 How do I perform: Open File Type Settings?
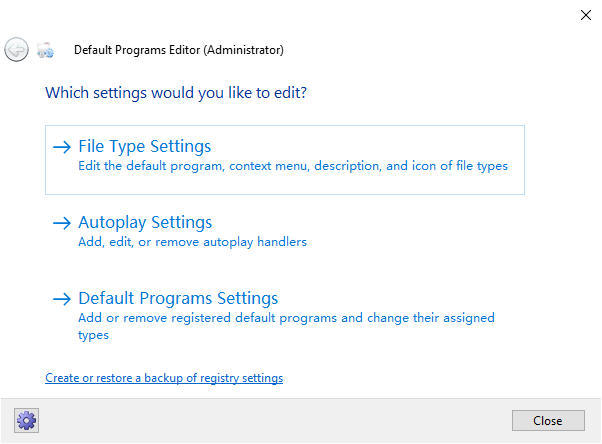(145, 147)
